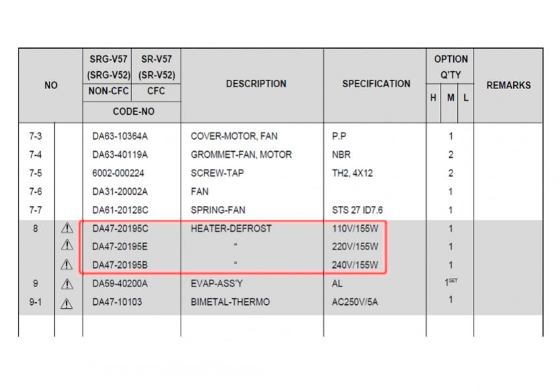Screen dimensions: 560x392
Task: Click the NON-CFC header cell
Action: pyautogui.click(x=109, y=91)
